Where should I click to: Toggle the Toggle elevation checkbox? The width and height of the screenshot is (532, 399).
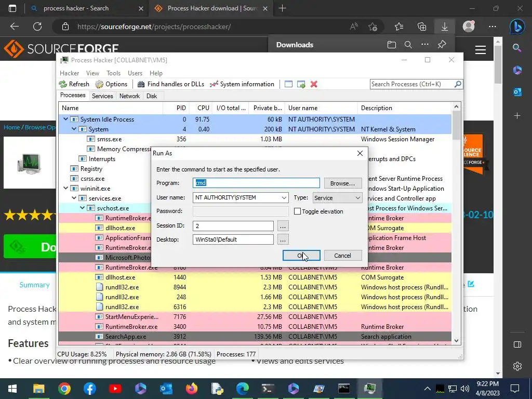(297, 211)
